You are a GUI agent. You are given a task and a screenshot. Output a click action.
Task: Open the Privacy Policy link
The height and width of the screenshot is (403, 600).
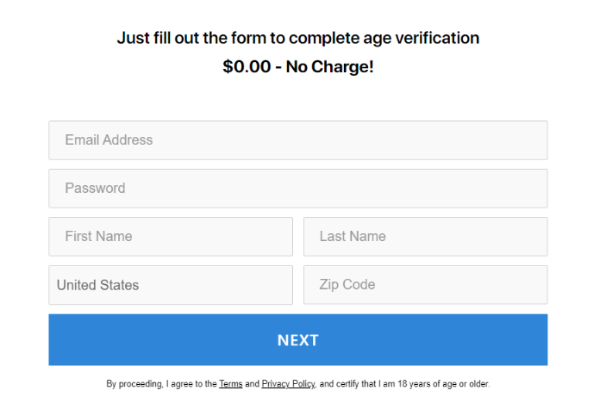point(288,384)
